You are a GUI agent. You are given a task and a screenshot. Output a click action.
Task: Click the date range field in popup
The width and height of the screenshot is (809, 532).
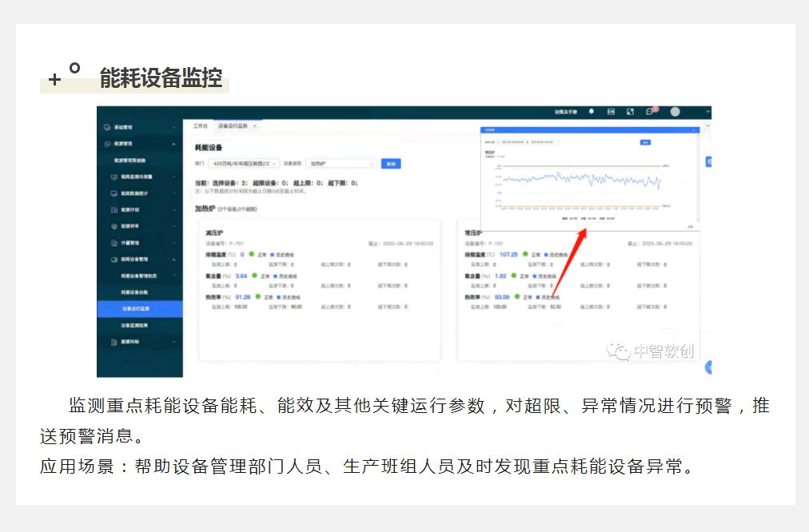click(x=528, y=142)
